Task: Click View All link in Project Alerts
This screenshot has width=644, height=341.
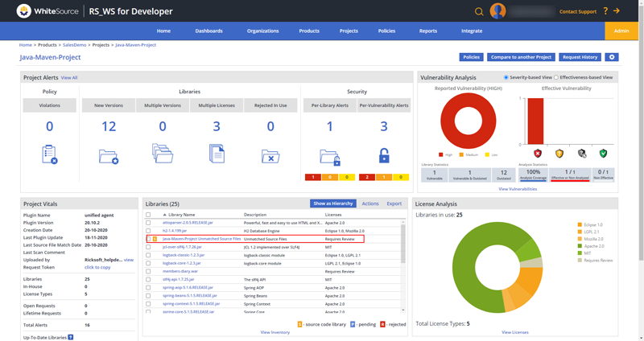Action: tap(69, 77)
